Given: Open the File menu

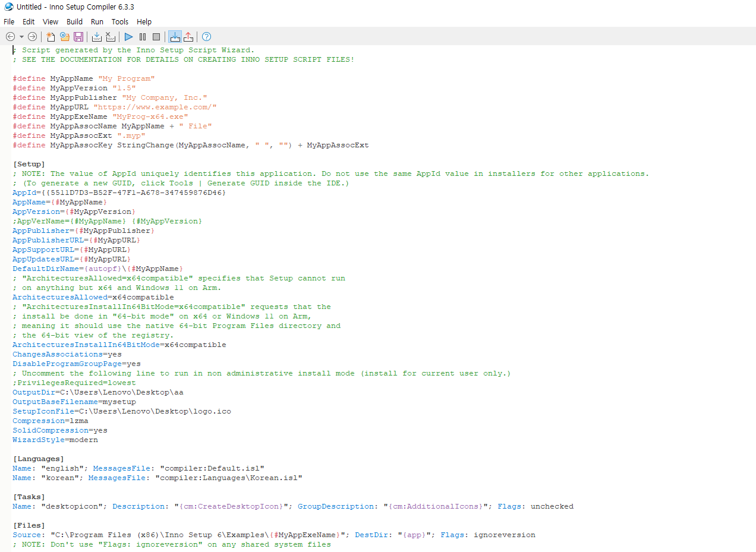Looking at the screenshot, I should coord(9,21).
